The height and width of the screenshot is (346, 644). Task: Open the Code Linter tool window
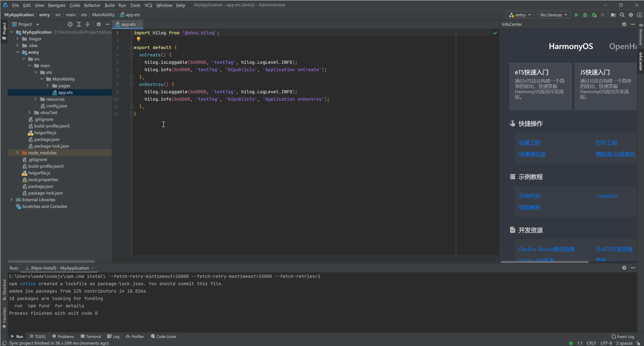163,336
